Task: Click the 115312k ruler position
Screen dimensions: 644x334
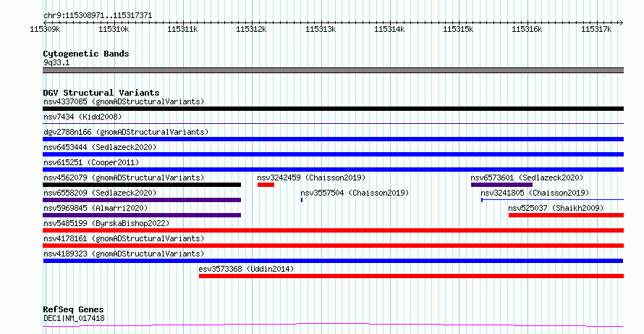Action: click(251, 29)
